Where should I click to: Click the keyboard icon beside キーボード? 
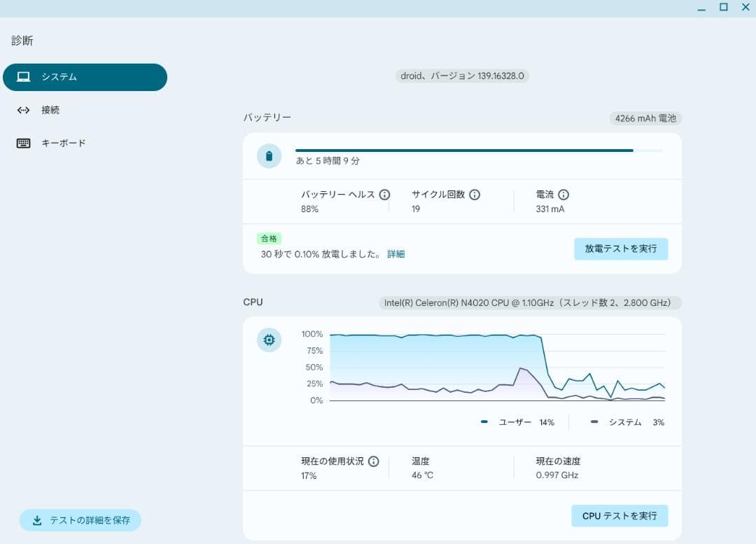click(24, 144)
